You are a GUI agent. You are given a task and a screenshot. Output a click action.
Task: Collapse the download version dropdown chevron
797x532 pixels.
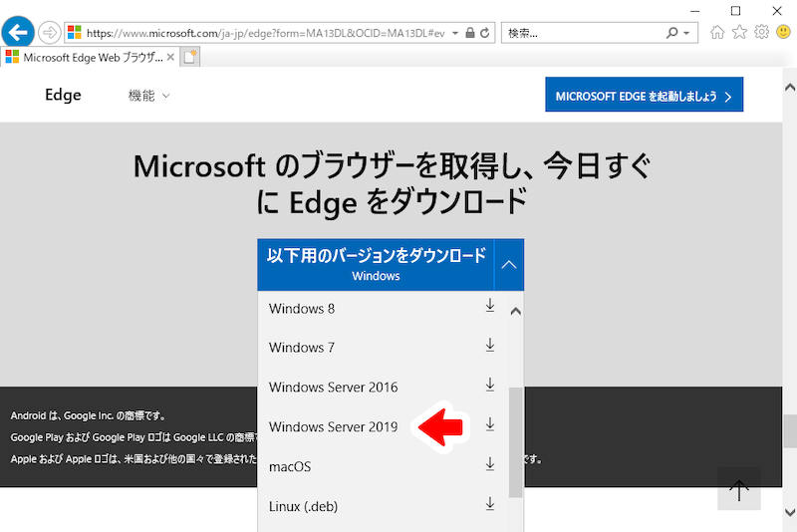(x=509, y=265)
